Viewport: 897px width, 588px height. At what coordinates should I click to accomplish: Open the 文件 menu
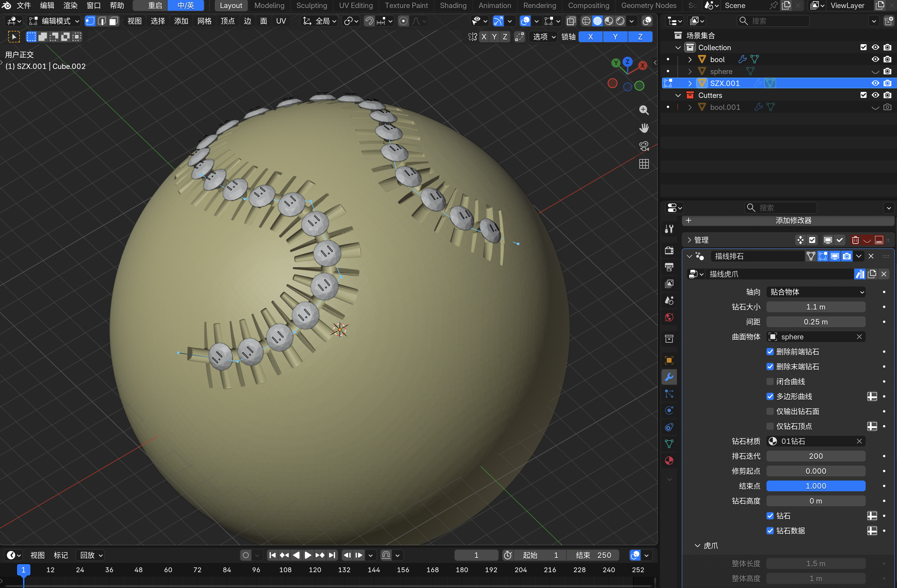pyautogui.click(x=24, y=6)
